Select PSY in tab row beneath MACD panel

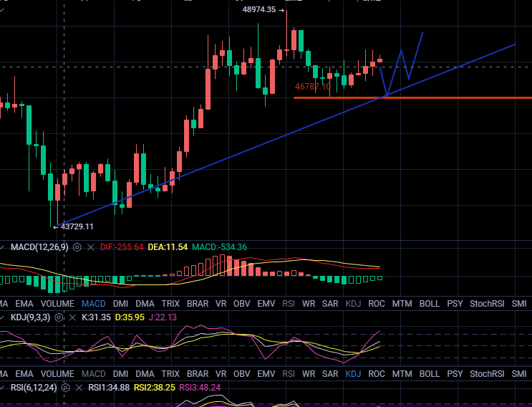pyautogui.click(x=455, y=304)
